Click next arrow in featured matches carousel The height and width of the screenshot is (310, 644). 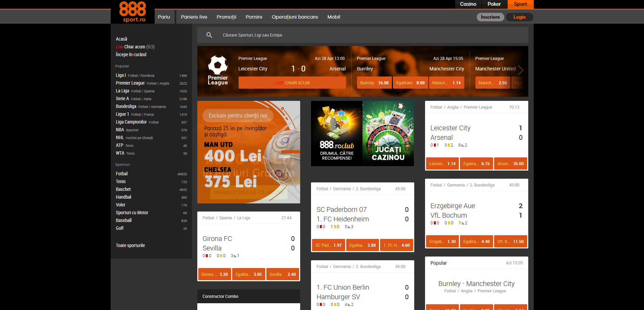pos(520,70)
